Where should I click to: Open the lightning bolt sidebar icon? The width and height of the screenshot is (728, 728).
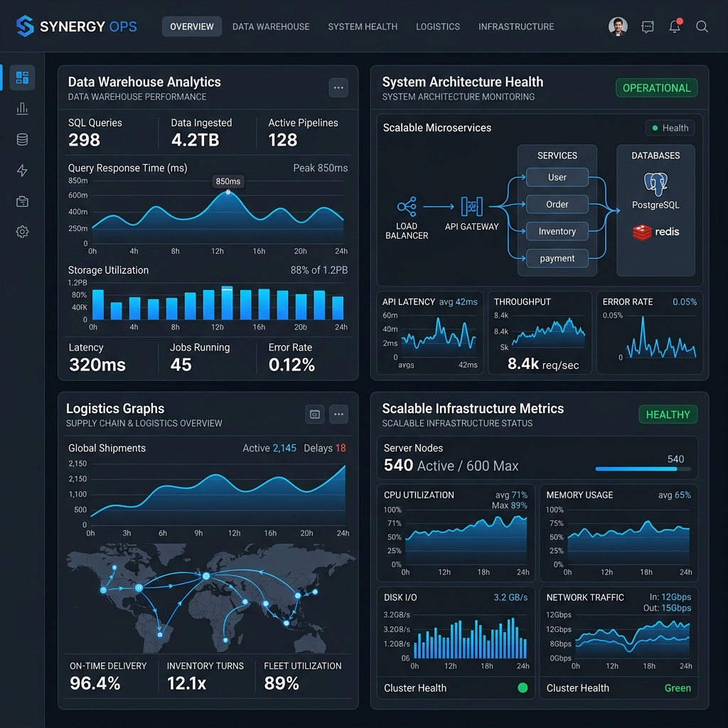(22, 171)
